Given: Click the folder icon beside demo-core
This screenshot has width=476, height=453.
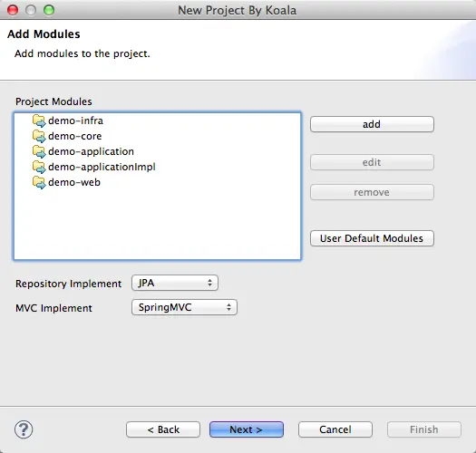Looking at the screenshot, I should tap(39, 136).
